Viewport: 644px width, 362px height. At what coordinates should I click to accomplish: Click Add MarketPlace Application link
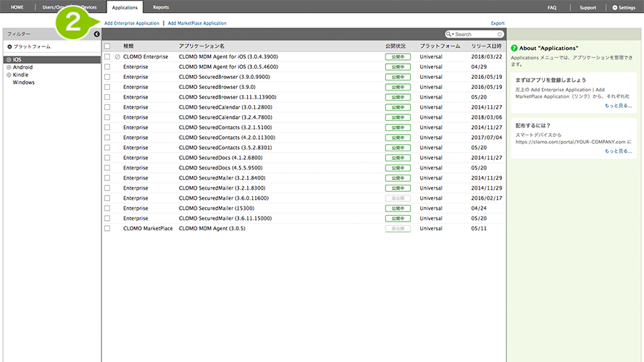point(197,23)
